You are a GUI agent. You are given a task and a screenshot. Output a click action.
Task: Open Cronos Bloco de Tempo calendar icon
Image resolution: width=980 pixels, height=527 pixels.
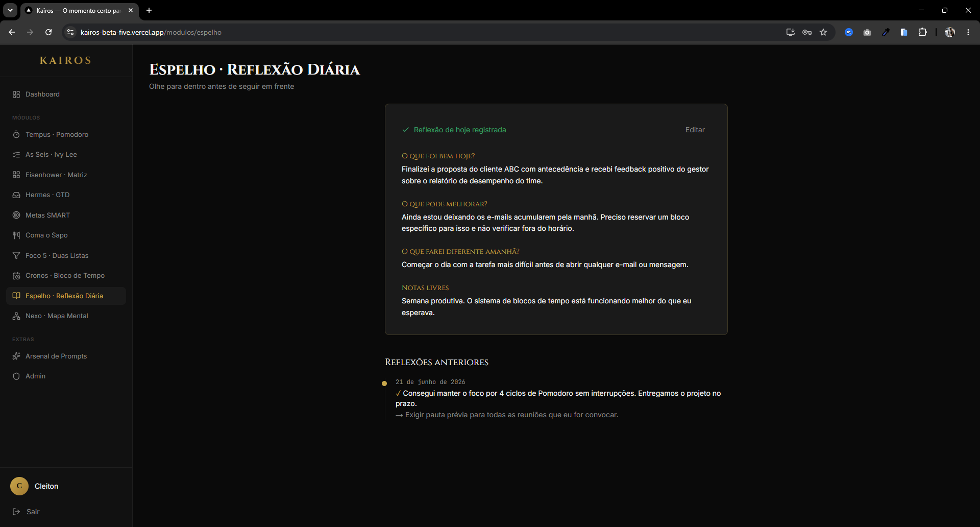coord(16,276)
